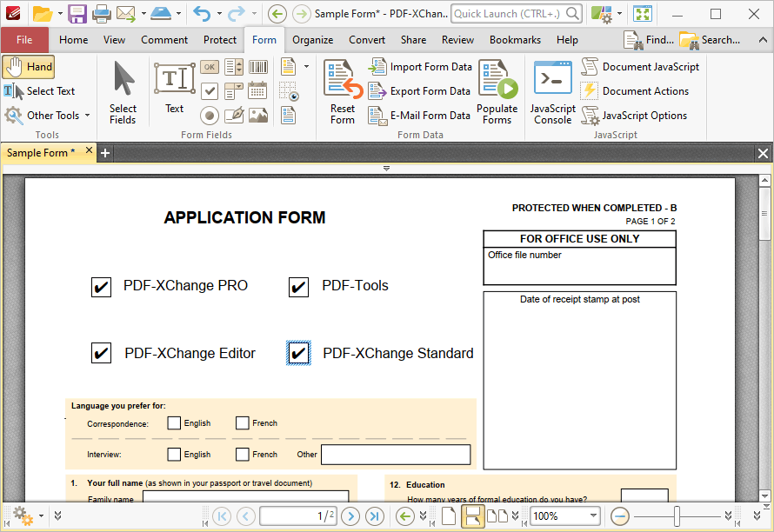This screenshot has width=774, height=532.
Task: Open the undo history dropdown arrow
Action: (x=219, y=14)
